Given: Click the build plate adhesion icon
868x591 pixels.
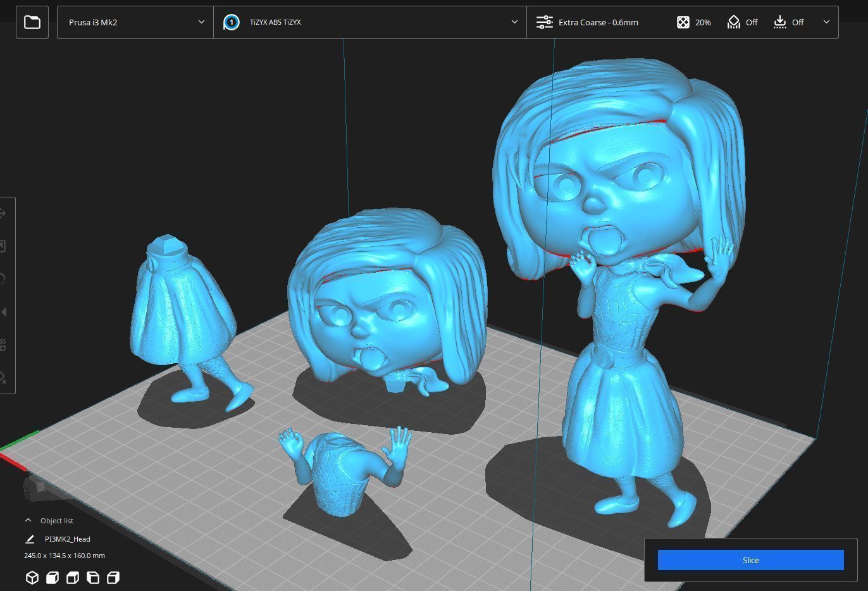Looking at the screenshot, I should tap(780, 22).
